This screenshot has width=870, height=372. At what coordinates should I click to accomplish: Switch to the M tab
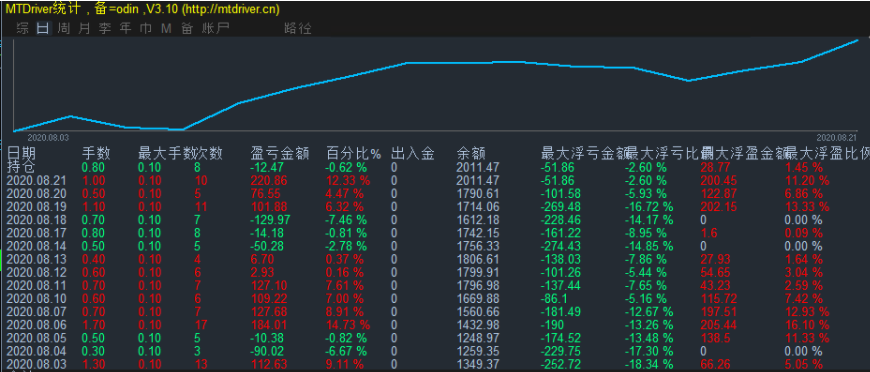point(166,28)
